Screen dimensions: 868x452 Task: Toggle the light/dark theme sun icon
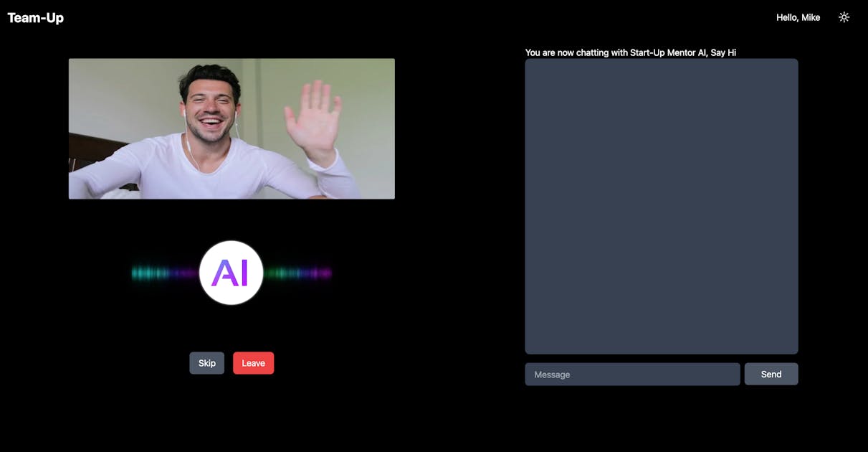click(x=844, y=17)
